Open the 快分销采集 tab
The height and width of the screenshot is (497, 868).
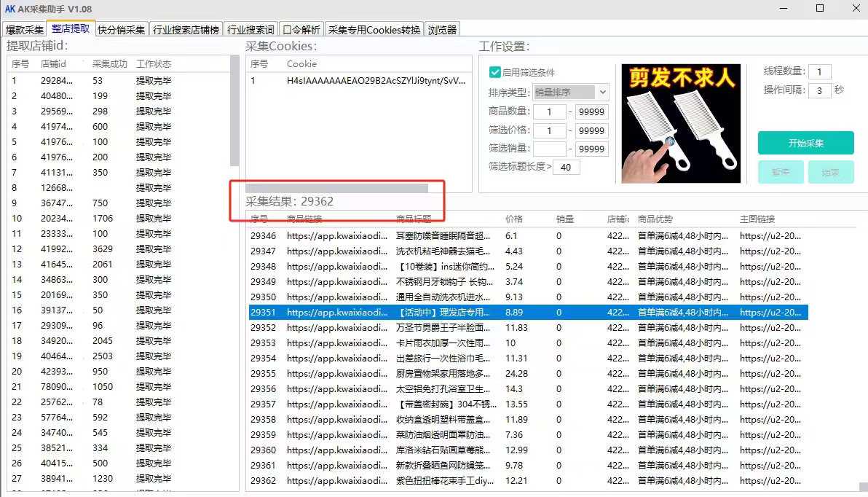tap(122, 30)
